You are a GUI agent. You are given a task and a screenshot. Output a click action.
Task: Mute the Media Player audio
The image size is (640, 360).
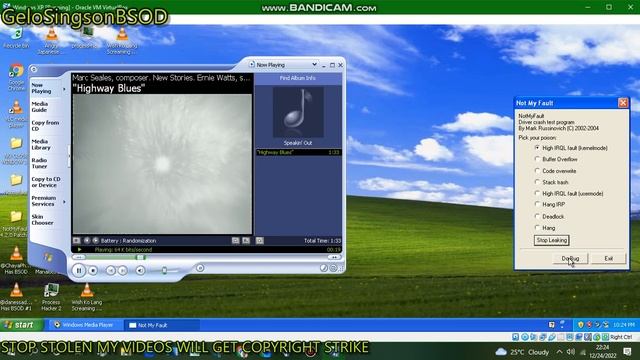(x=140, y=270)
